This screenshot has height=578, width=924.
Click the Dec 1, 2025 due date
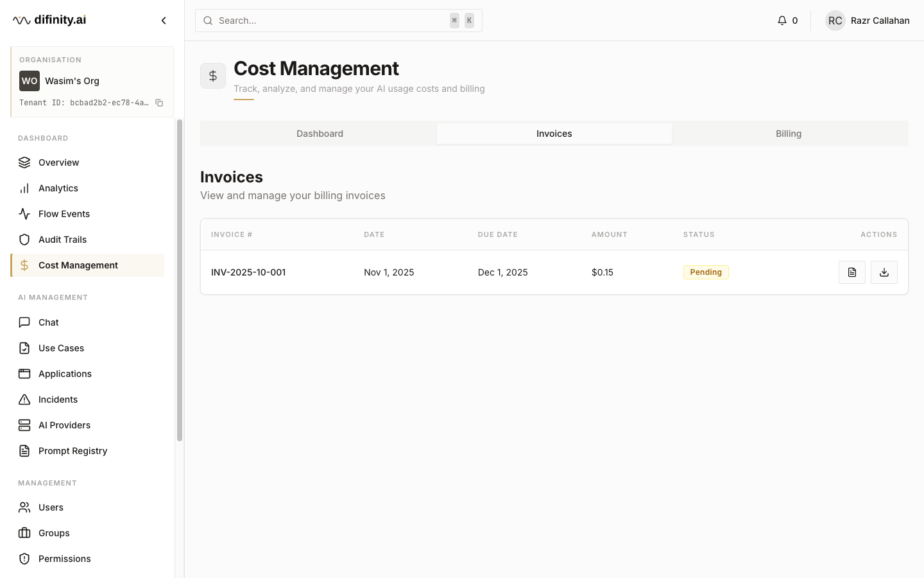tap(503, 272)
